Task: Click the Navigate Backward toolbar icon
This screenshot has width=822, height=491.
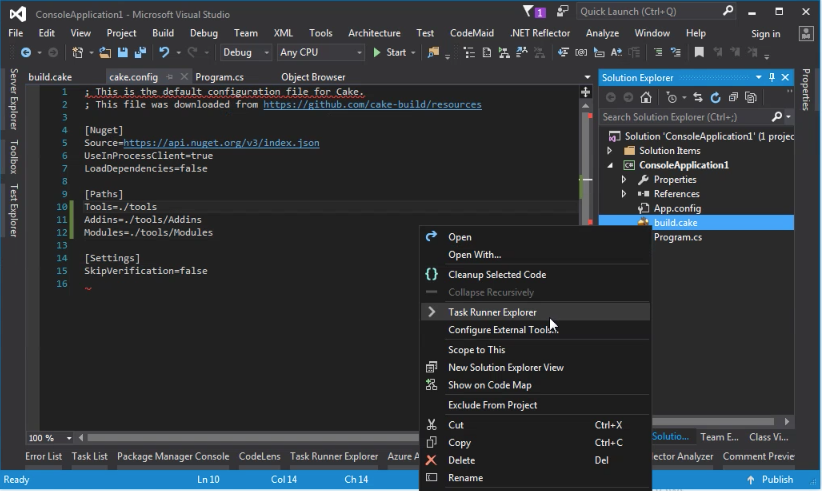Action: pyautogui.click(x=25, y=52)
